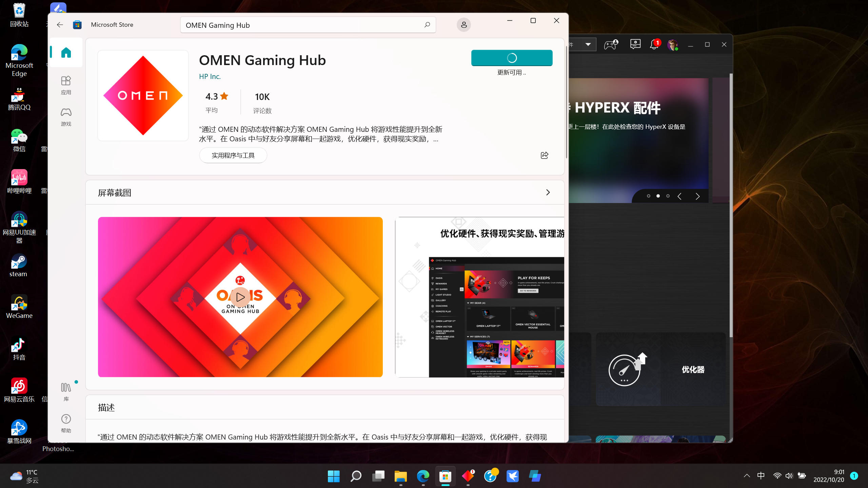Open the filter dropdown in OMEN top bar
868x488 pixels.
(x=588, y=44)
